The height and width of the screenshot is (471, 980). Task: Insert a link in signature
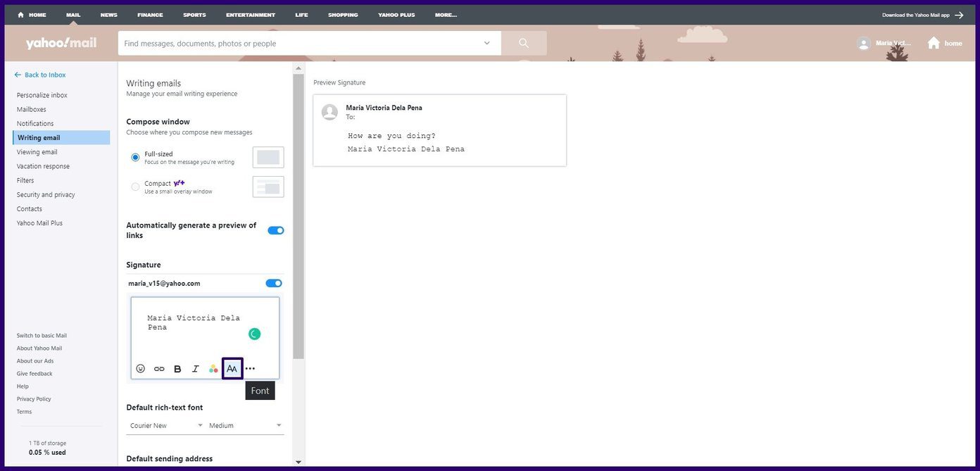159,369
